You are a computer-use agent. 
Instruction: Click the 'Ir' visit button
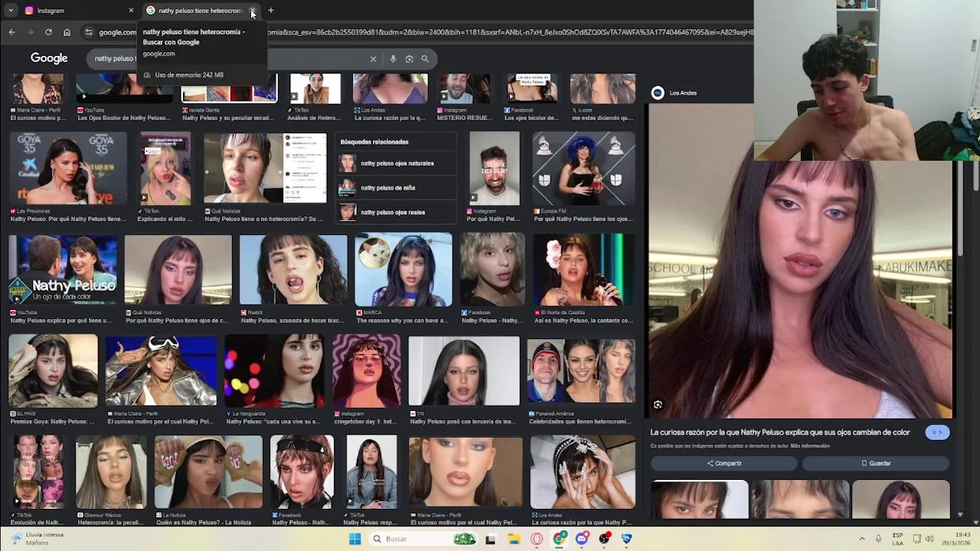(937, 432)
